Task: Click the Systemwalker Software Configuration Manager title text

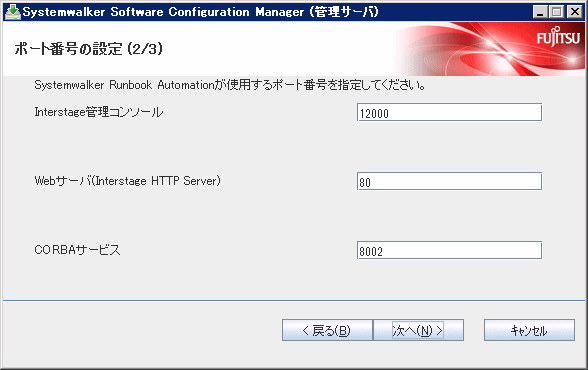Action: [200, 12]
